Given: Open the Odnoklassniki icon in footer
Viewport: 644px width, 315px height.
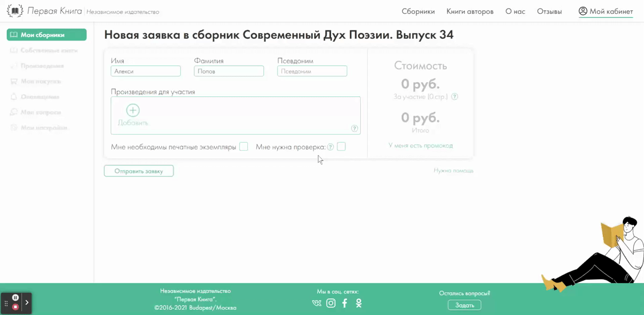Looking at the screenshot, I should (x=358, y=304).
